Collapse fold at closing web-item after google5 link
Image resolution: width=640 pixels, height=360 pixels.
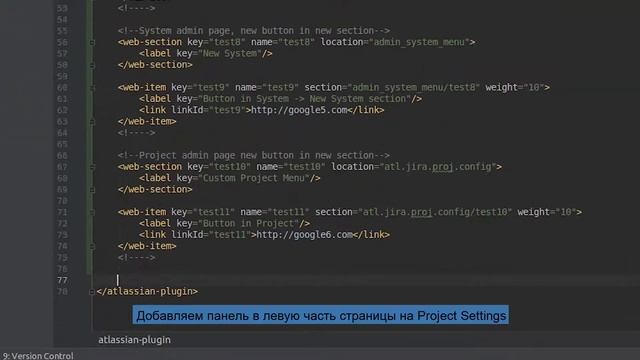[x=92, y=122]
